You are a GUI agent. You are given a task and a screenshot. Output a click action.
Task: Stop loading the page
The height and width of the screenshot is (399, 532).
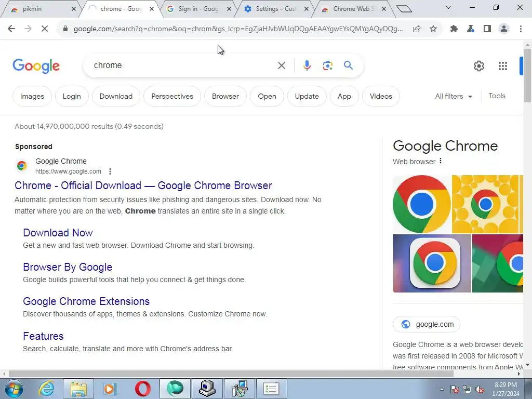[x=45, y=29]
